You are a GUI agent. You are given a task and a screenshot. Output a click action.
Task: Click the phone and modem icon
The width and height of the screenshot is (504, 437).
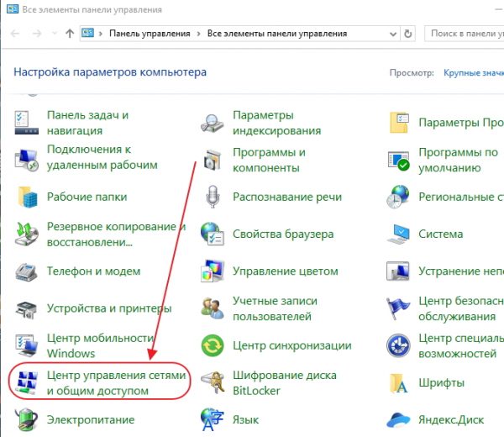[26, 271]
